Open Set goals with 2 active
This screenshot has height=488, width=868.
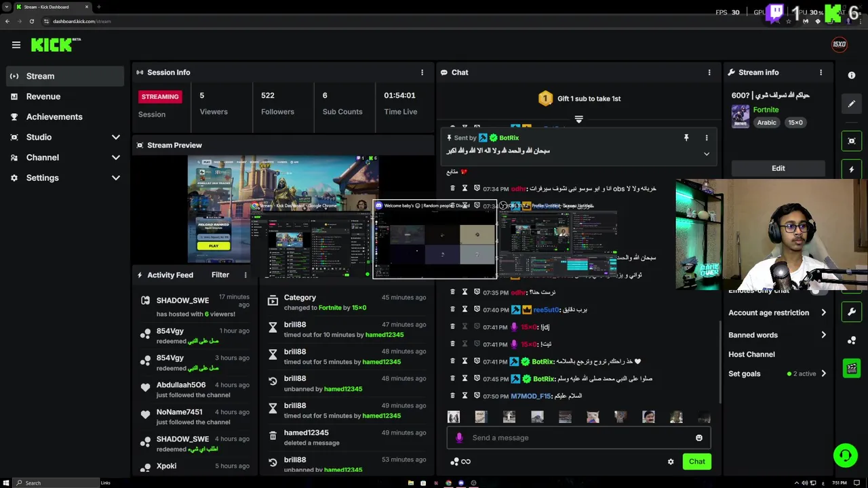778,373
